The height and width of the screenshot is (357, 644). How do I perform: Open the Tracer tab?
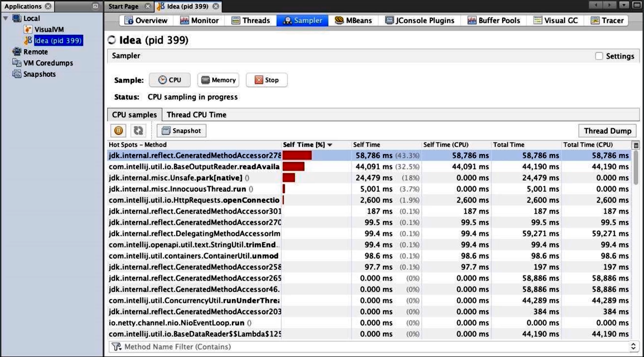point(607,20)
